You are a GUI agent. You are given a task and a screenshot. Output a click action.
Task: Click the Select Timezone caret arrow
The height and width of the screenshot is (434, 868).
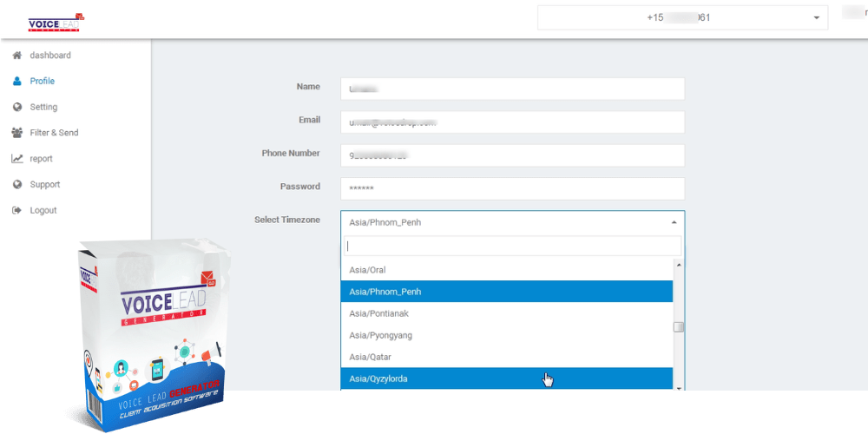tap(674, 222)
